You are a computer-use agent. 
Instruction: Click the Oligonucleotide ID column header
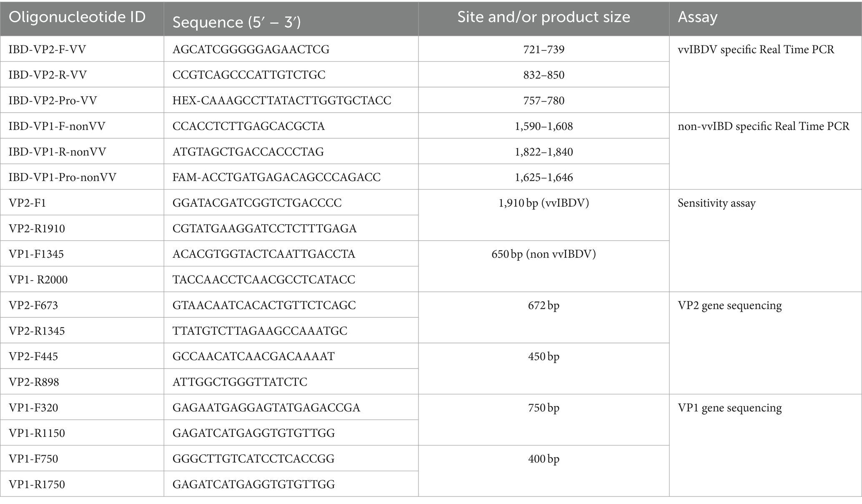[x=77, y=17]
